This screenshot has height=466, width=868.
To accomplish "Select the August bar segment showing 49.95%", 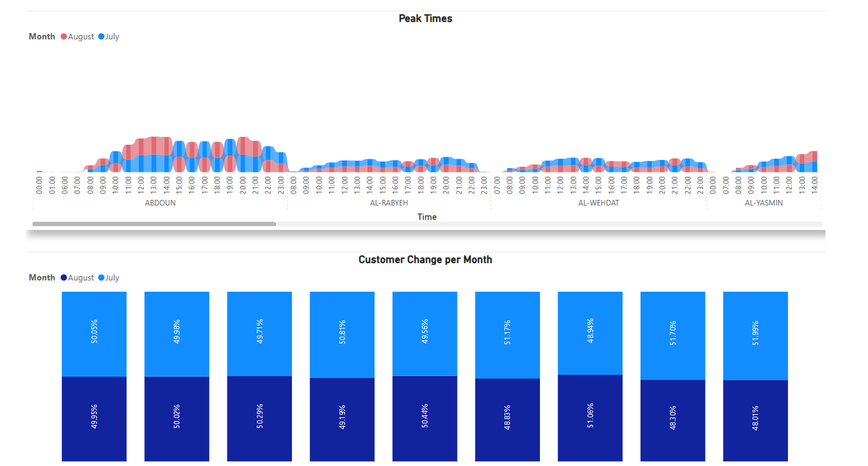I will point(94,419).
